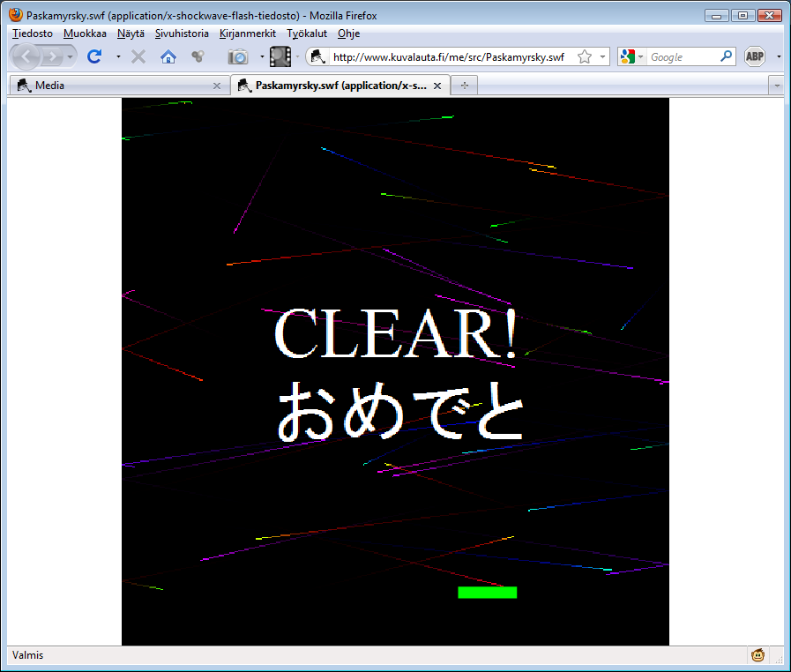Open the list all tabs dropdown
The width and height of the screenshot is (791, 672).
point(776,86)
